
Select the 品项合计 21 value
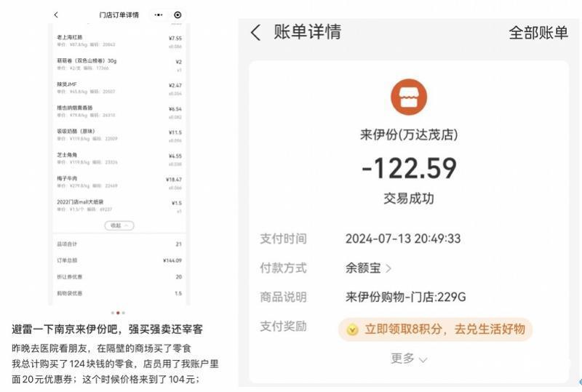pyautogui.click(x=178, y=244)
